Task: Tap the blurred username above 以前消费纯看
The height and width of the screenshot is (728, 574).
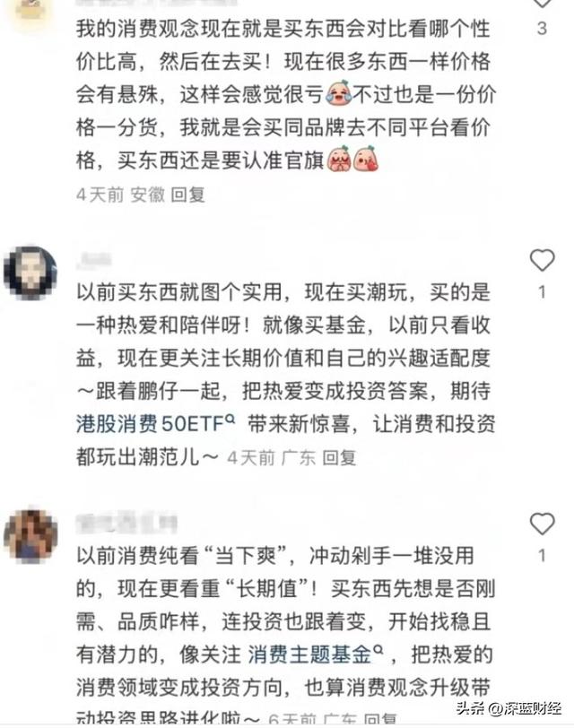Action: 126,524
